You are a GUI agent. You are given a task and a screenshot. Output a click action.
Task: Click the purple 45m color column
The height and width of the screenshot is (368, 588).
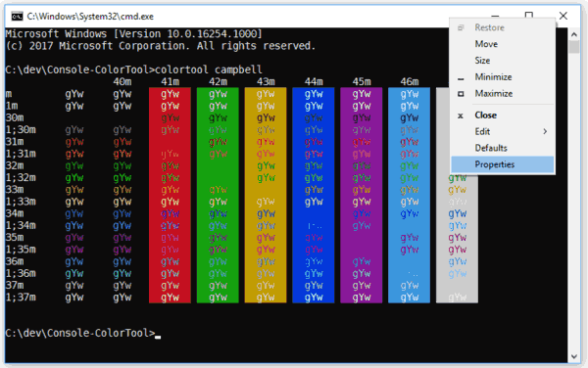(x=361, y=195)
